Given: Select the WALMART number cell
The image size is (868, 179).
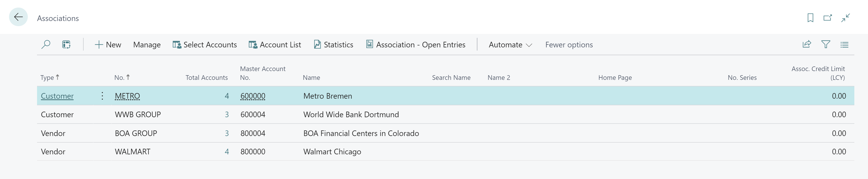Looking at the screenshot, I should click(132, 152).
